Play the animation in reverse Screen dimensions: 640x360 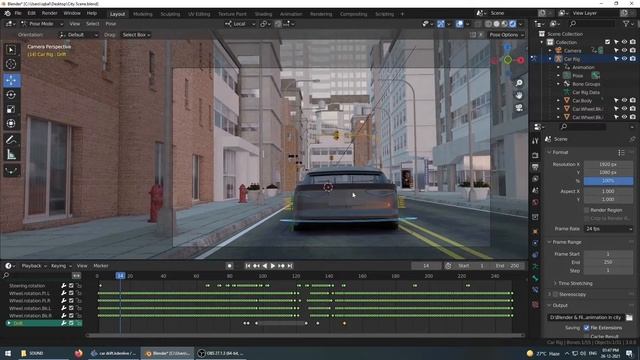(264, 266)
